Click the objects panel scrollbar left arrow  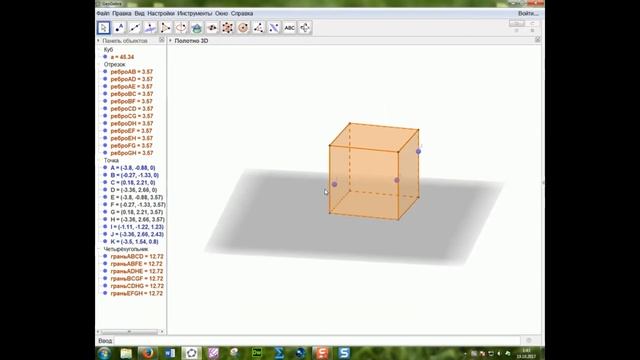click(98, 332)
